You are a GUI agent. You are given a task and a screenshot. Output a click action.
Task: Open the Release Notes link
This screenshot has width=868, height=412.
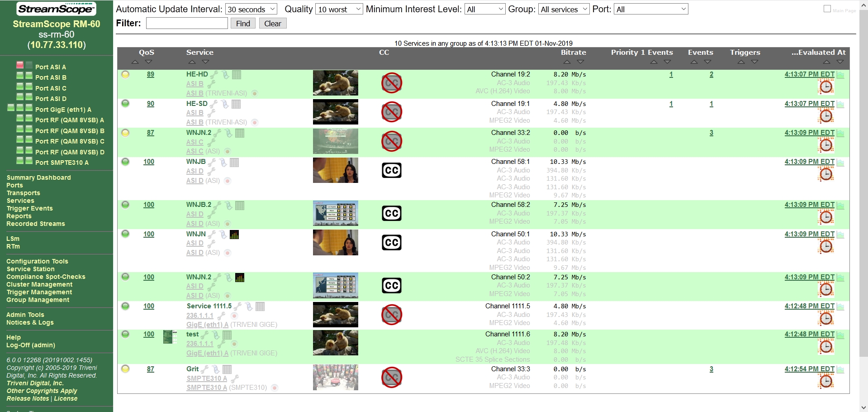click(x=28, y=398)
